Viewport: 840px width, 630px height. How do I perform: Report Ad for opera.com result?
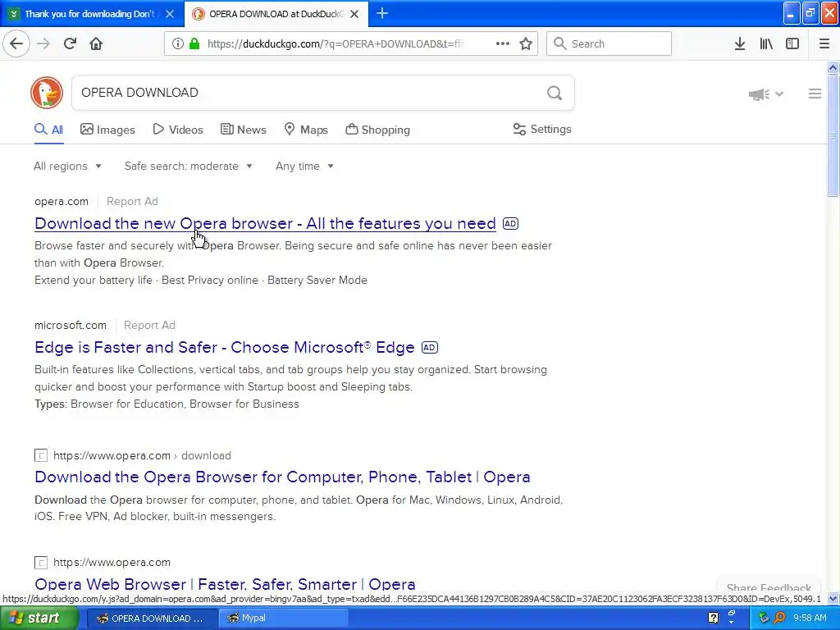pyautogui.click(x=132, y=202)
